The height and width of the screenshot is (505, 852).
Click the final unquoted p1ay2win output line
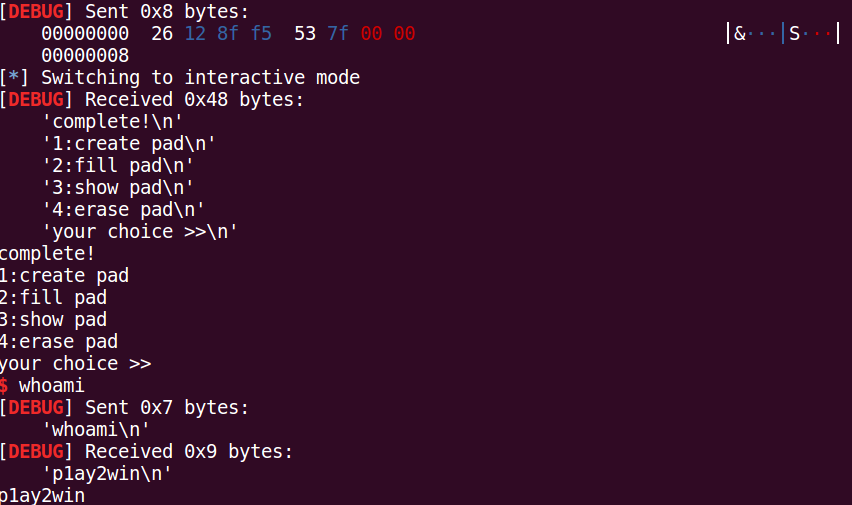click(42, 495)
